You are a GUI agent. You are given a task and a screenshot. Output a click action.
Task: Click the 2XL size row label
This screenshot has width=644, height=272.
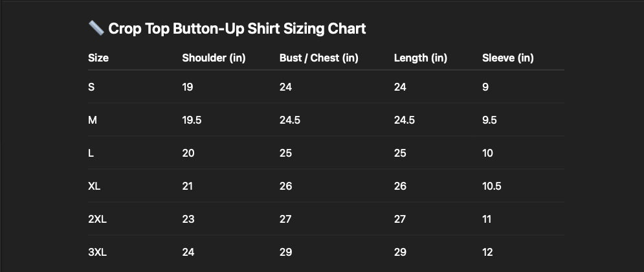coord(97,219)
